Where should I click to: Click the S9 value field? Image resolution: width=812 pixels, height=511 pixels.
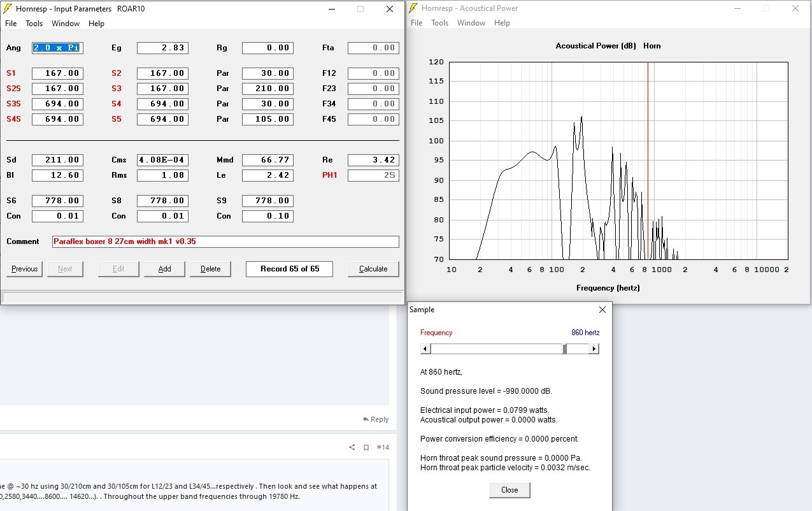coord(267,201)
